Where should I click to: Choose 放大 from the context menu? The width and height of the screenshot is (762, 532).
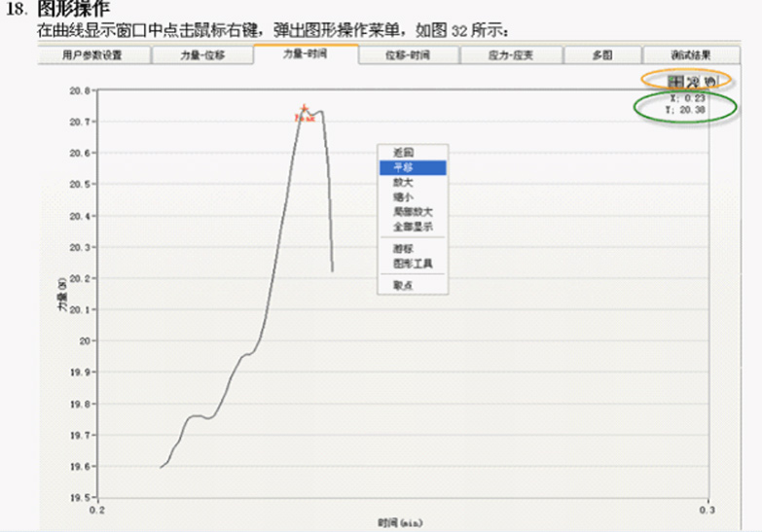click(x=404, y=182)
